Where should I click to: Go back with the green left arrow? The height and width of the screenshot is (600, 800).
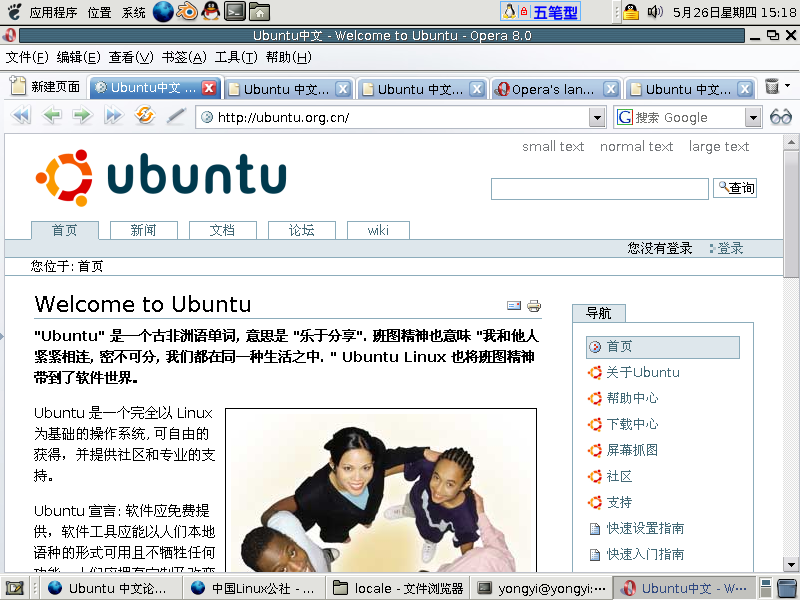pos(52,115)
